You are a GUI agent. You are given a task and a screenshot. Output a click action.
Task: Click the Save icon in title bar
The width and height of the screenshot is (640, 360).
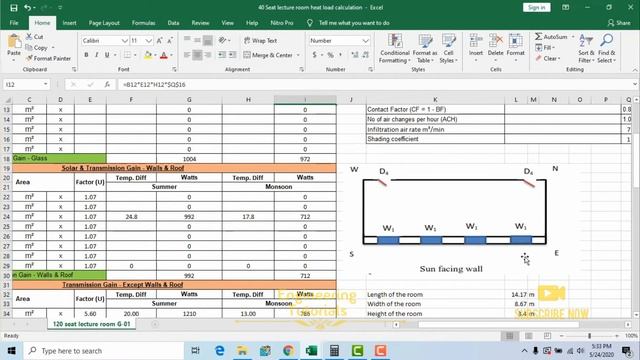point(13,8)
